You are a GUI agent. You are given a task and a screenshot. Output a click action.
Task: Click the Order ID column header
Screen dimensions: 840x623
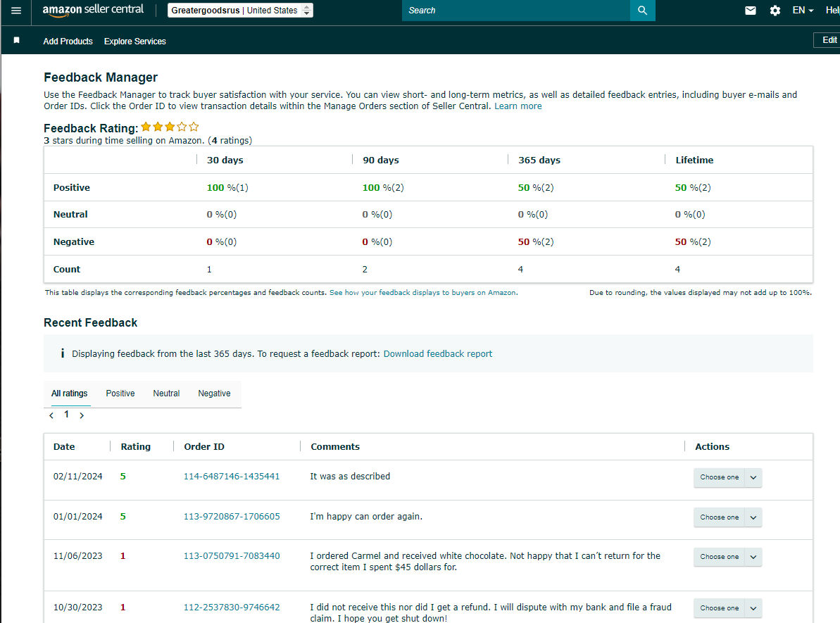coord(204,447)
